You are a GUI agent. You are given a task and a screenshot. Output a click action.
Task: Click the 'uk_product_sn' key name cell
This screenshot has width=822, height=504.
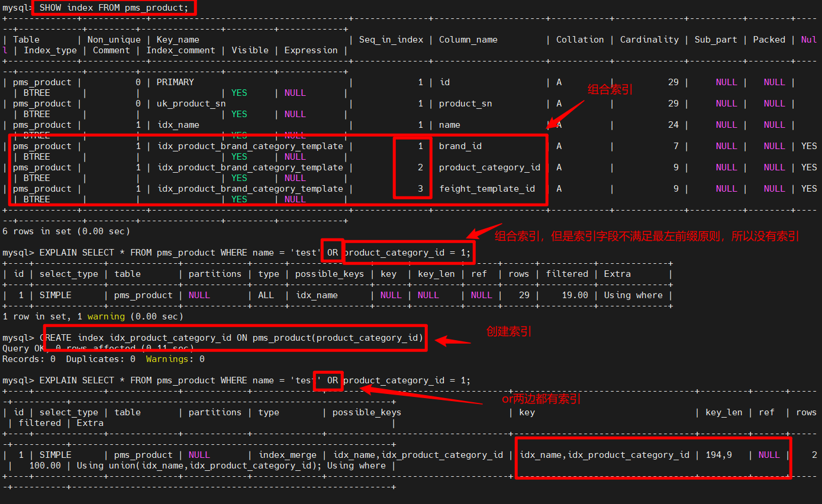tap(191, 104)
